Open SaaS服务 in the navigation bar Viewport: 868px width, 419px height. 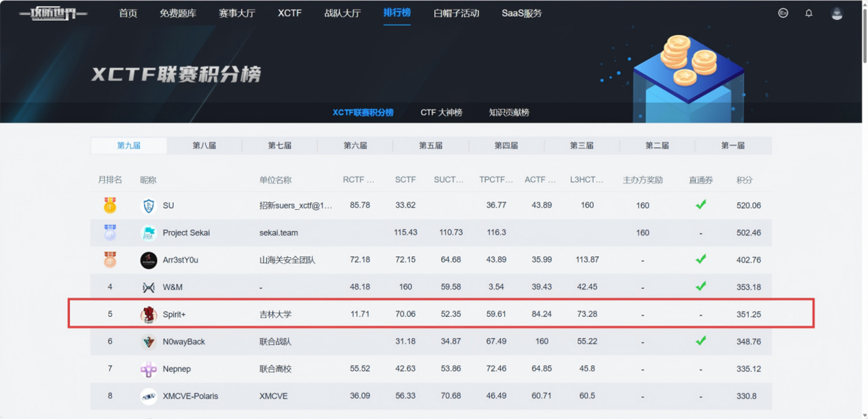(x=521, y=13)
